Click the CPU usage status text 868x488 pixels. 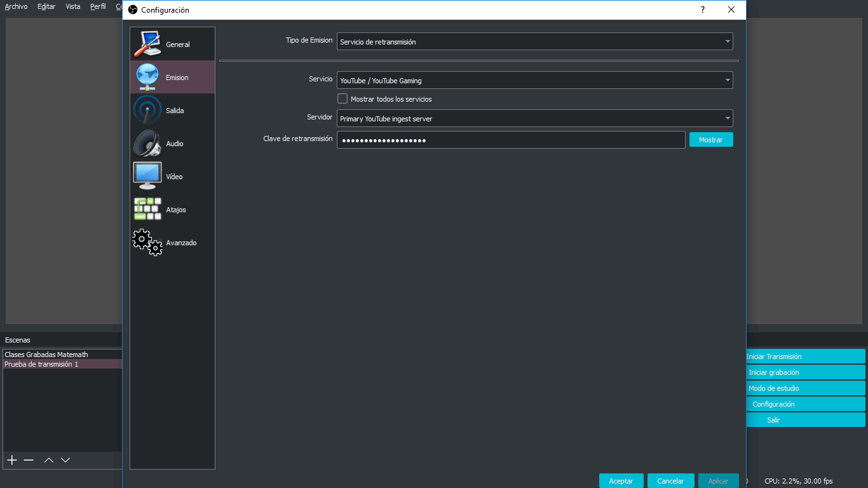(x=799, y=481)
